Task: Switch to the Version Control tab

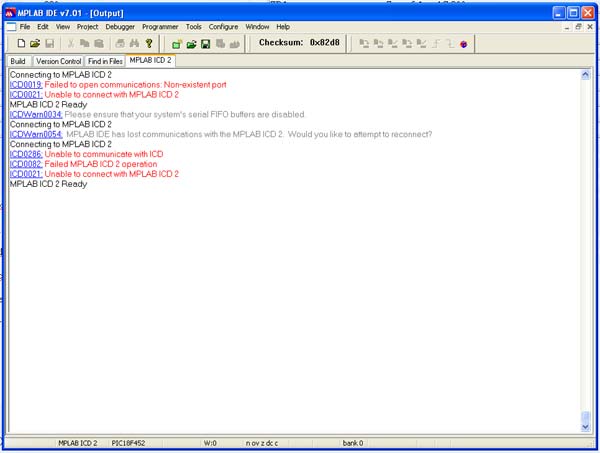Action: pyautogui.click(x=59, y=61)
